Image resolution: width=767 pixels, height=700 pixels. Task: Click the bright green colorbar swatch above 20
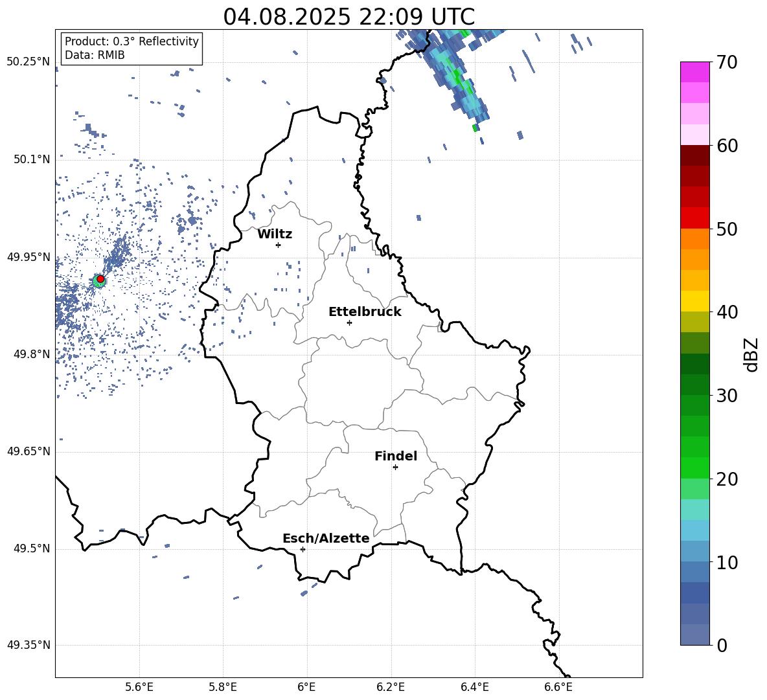pos(695,468)
